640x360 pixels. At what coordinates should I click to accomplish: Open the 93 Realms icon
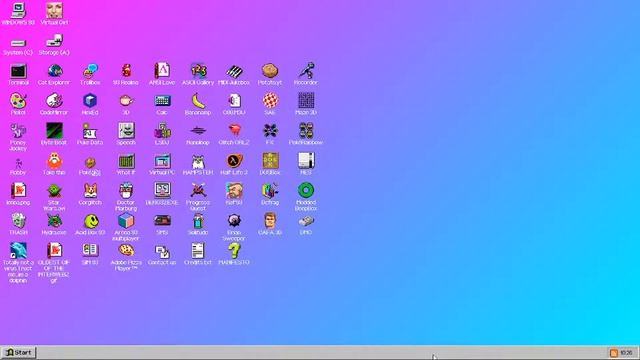point(126,71)
